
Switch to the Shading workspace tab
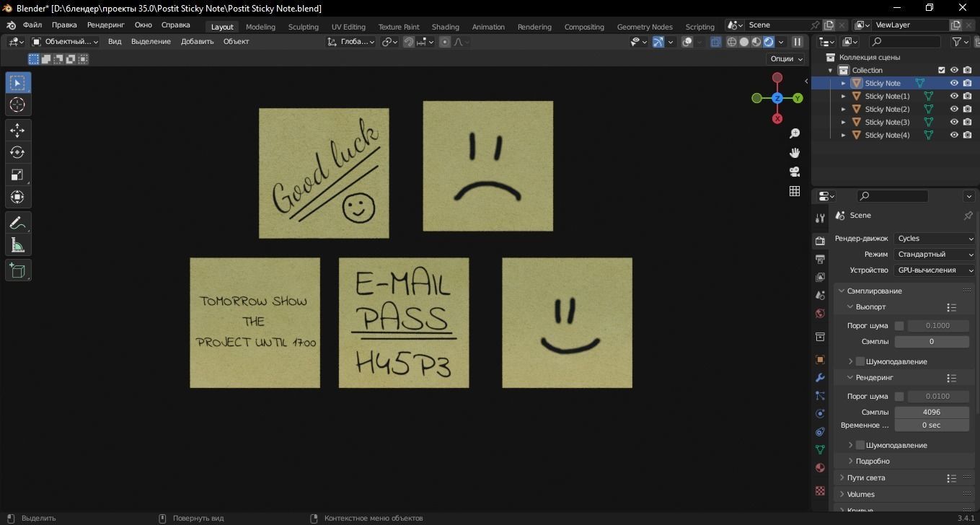click(445, 26)
